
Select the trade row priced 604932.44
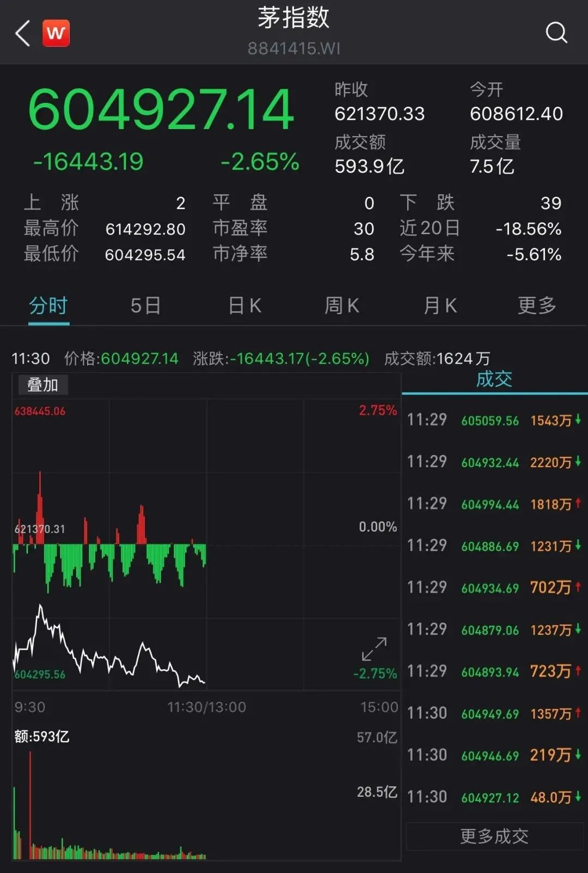click(494, 462)
